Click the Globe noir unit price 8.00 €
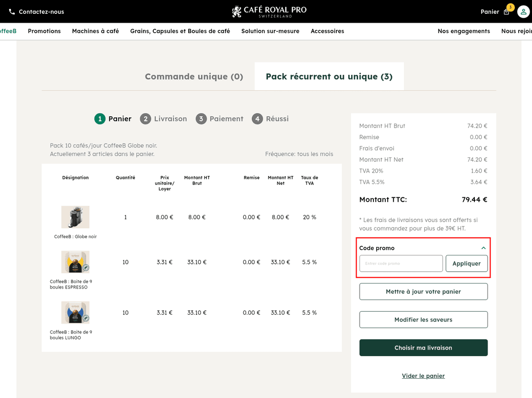The image size is (532, 398). [165, 217]
